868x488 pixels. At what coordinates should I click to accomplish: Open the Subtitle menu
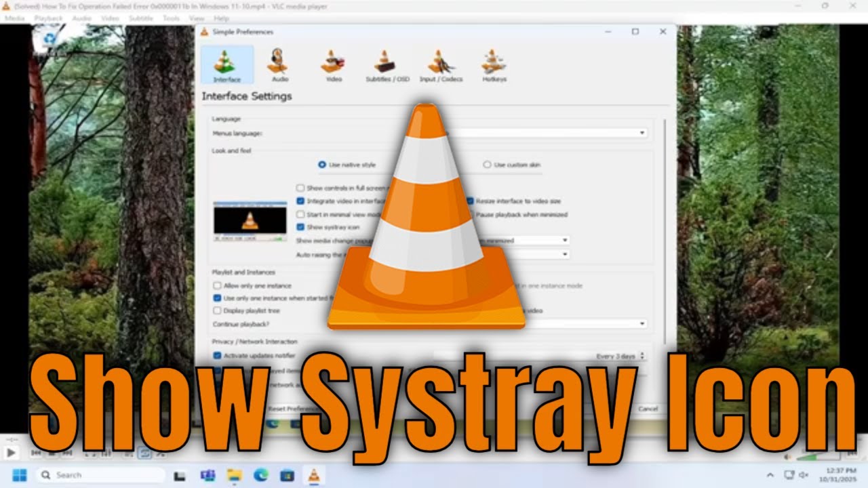141,18
